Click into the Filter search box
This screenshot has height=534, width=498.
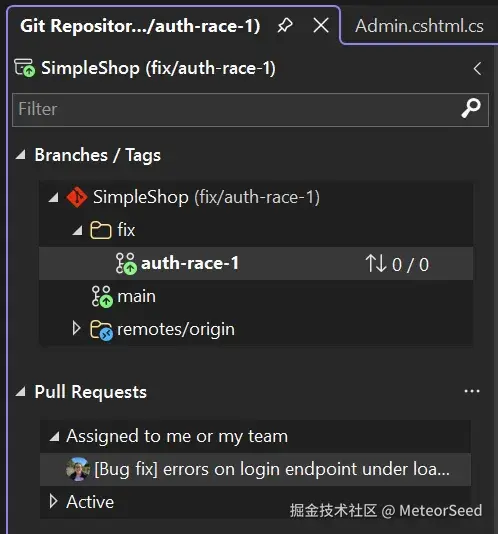click(250, 110)
